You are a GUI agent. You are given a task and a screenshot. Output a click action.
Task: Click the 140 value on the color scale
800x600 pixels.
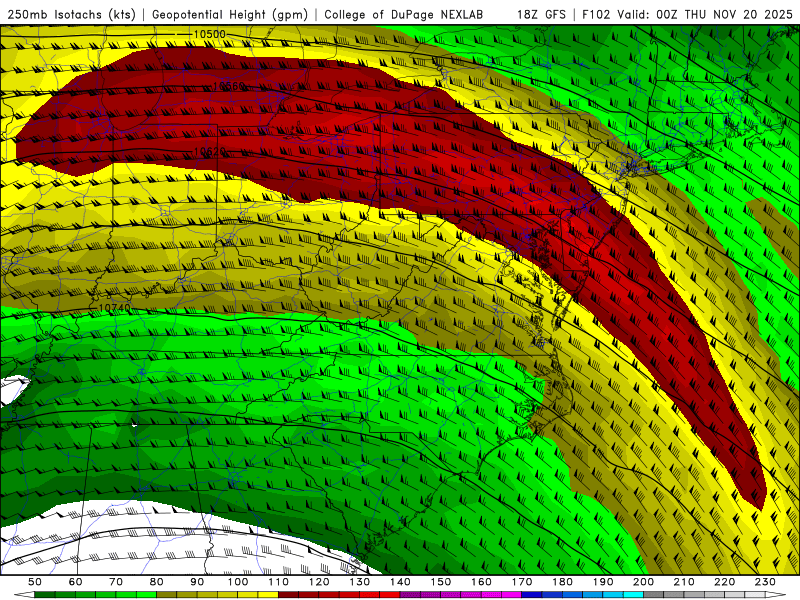click(400, 582)
